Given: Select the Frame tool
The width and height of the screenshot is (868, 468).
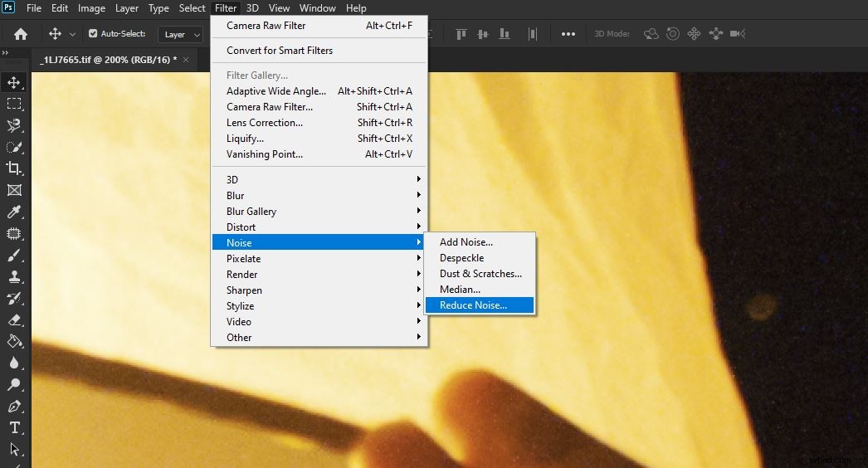Looking at the screenshot, I should (14, 190).
